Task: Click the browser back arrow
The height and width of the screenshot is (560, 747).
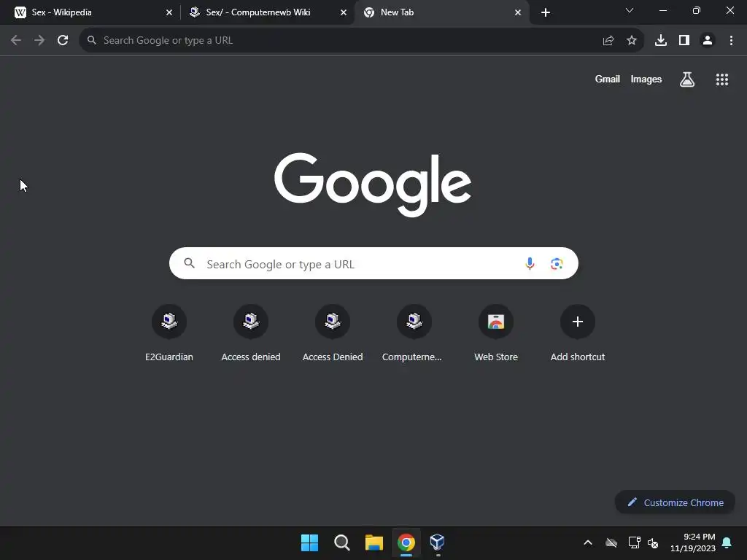Action: click(16, 41)
